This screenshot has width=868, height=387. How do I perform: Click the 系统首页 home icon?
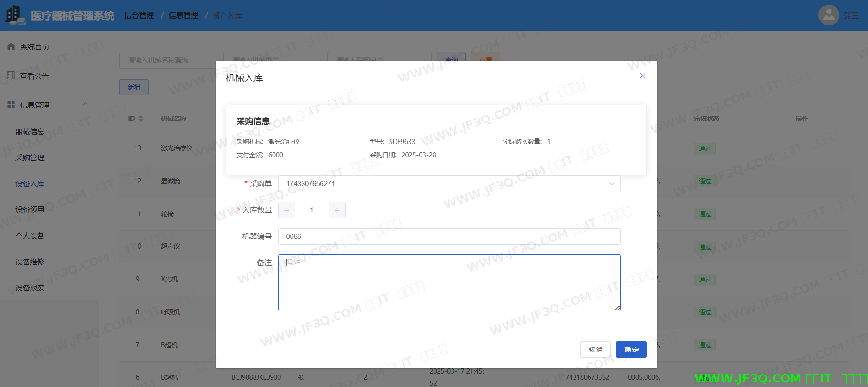coord(11,46)
